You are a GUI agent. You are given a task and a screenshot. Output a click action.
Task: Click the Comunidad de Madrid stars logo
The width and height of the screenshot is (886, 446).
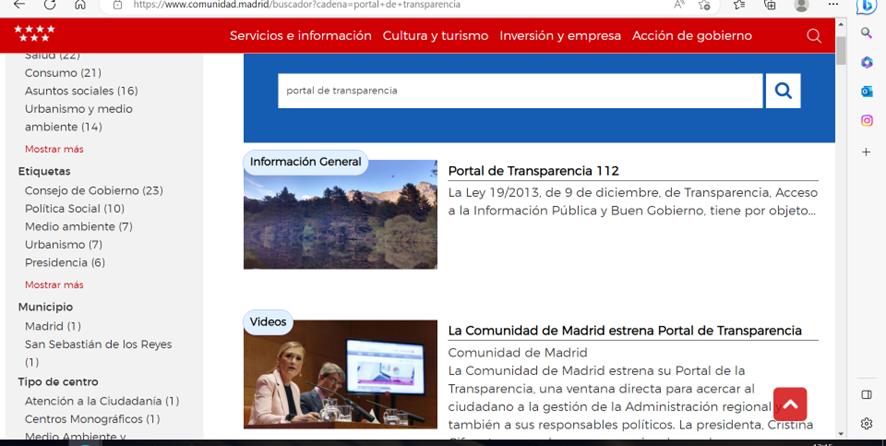coord(34,33)
